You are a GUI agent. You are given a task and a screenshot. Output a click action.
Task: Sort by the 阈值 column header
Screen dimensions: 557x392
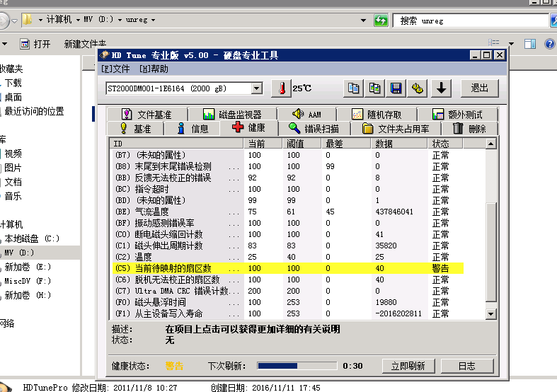point(302,144)
